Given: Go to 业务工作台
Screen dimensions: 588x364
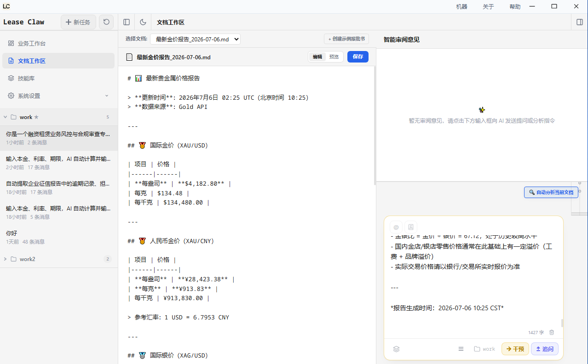Looking at the screenshot, I should (58, 43).
